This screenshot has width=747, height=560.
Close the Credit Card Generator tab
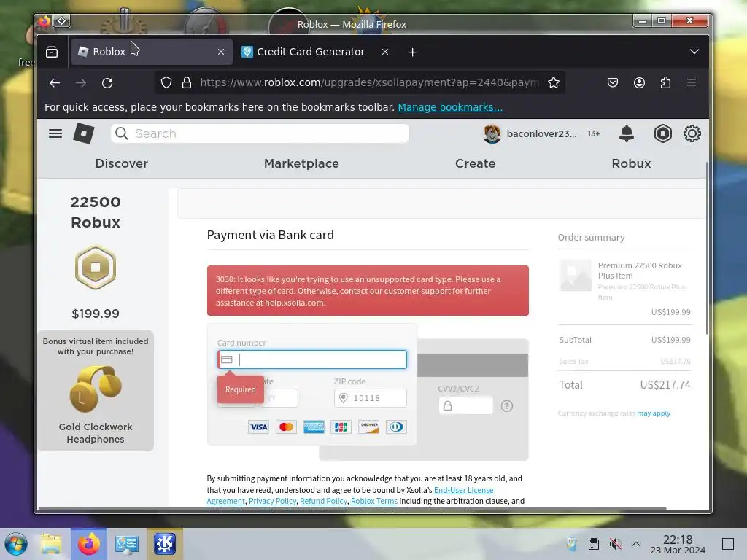point(385,52)
